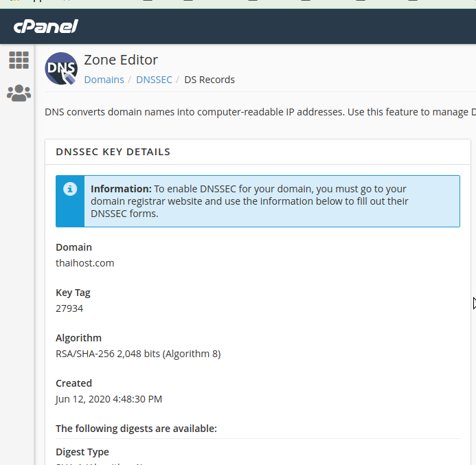Navigate to the DNSSEC breadcrumb link
The height and width of the screenshot is (465, 476).
[154, 80]
